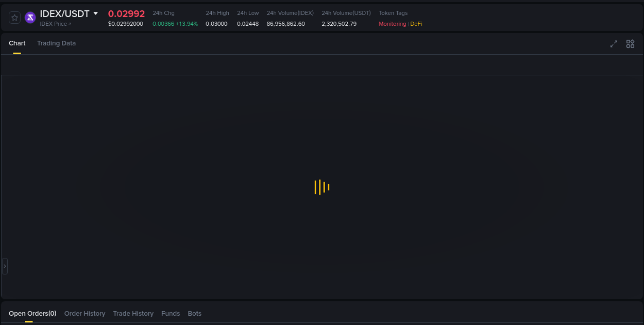Viewport: 644px width, 325px height.
Task: Open the Order History tab
Action: pos(84,313)
